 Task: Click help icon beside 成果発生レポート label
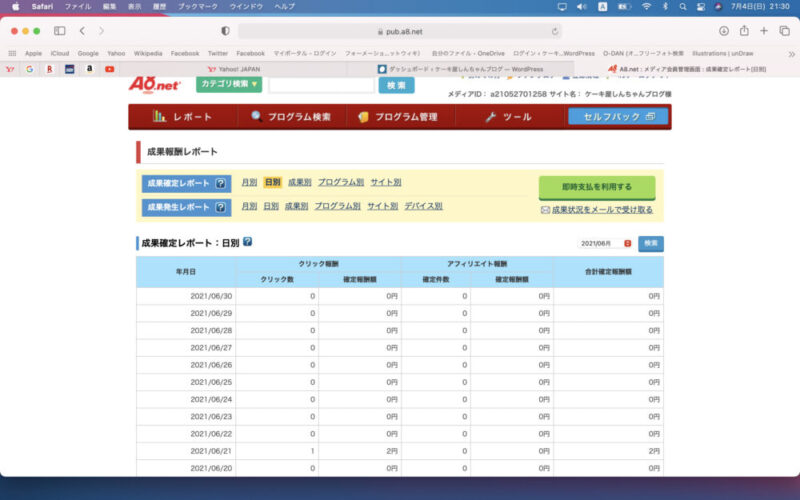coord(220,207)
